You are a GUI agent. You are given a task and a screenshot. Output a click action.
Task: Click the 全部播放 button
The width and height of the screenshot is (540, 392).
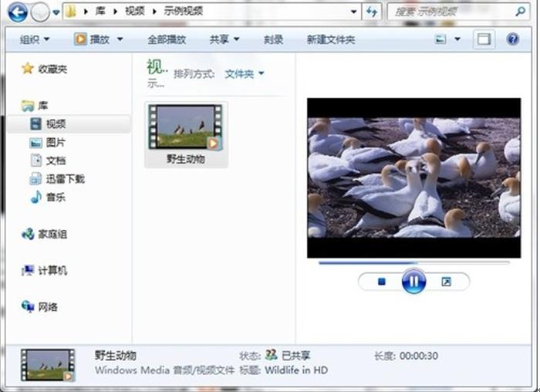pyautogui.click(x=166, y=39)
